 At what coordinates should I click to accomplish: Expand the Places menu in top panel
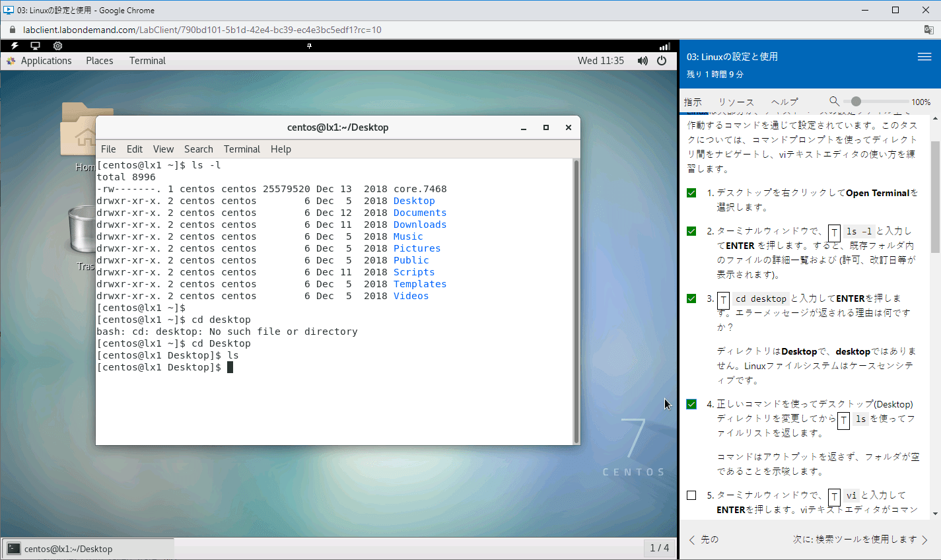tap(99, 61)
